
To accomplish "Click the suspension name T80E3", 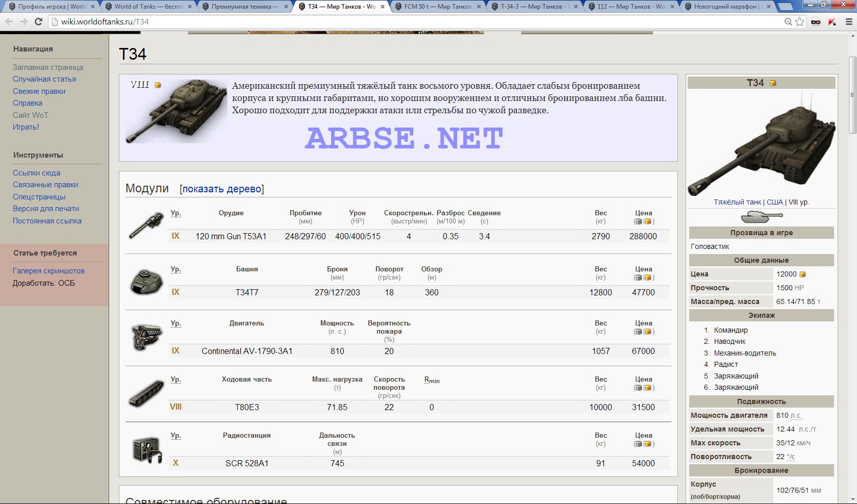I will [x=247, y=408].
